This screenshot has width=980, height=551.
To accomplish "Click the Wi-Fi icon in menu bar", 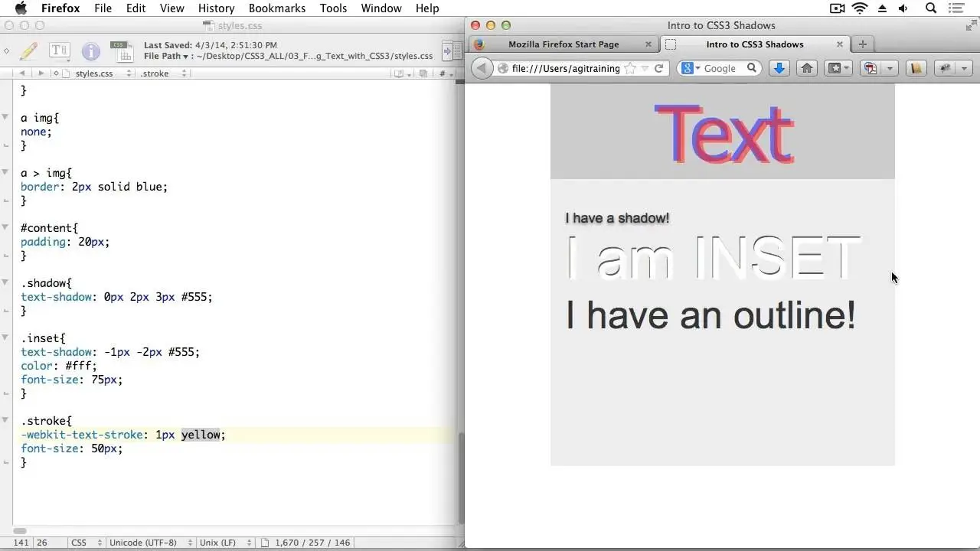I will point(860,8).
